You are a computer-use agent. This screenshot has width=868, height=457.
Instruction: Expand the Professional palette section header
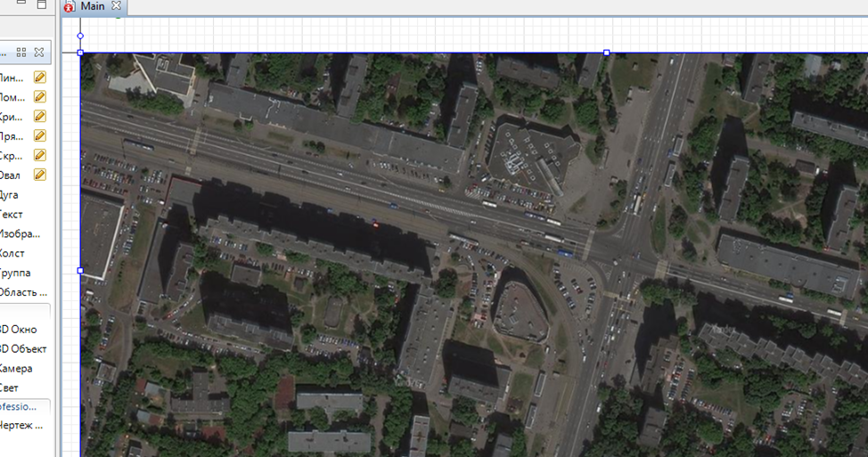click(x=23, y=405)
